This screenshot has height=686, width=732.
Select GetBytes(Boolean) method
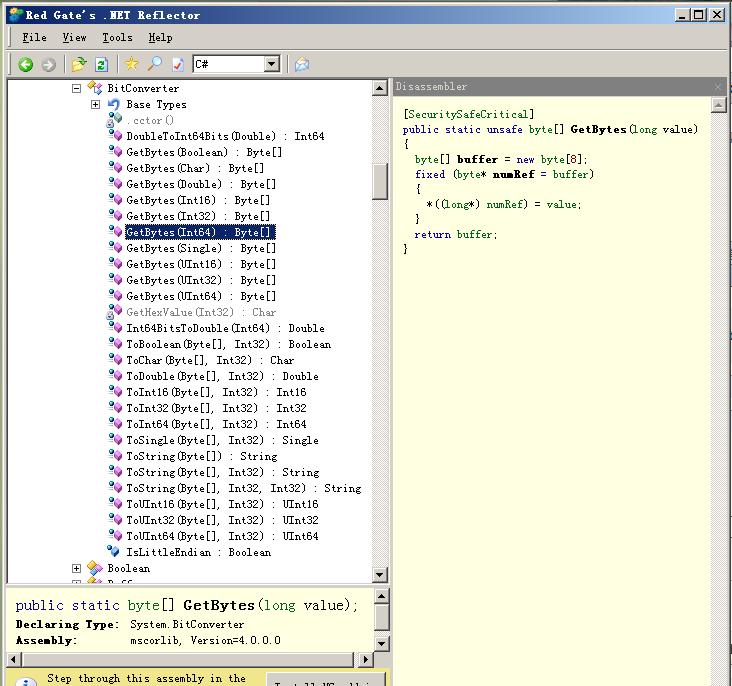[x=204, y=152]
